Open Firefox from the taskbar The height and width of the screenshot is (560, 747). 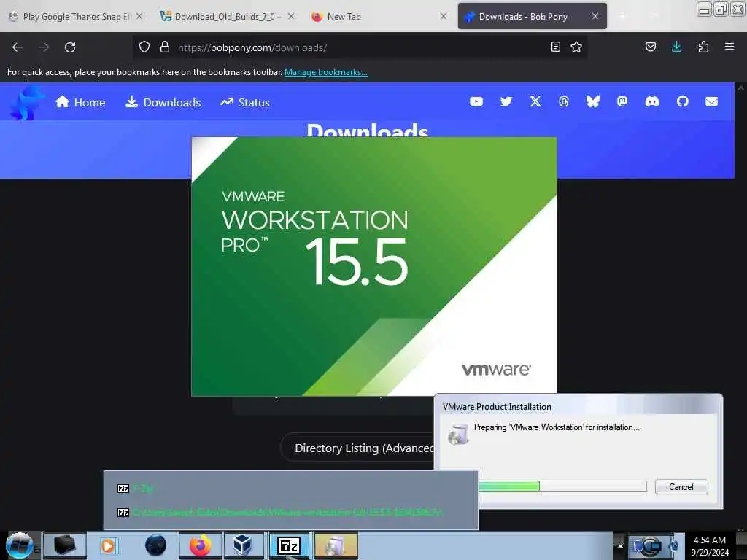tap(201, 545)
